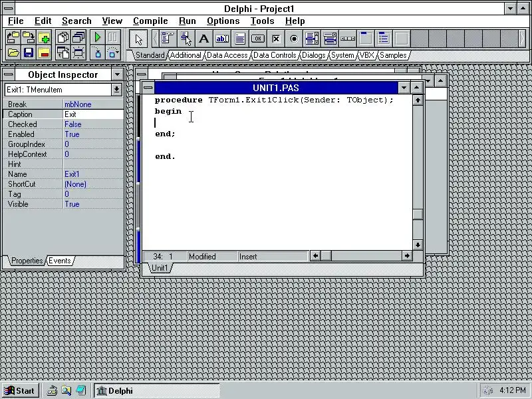The width and height of the screenshot is (532, 399).
Task: Pick the CheckBox component in palette
Action: (276, 39)
